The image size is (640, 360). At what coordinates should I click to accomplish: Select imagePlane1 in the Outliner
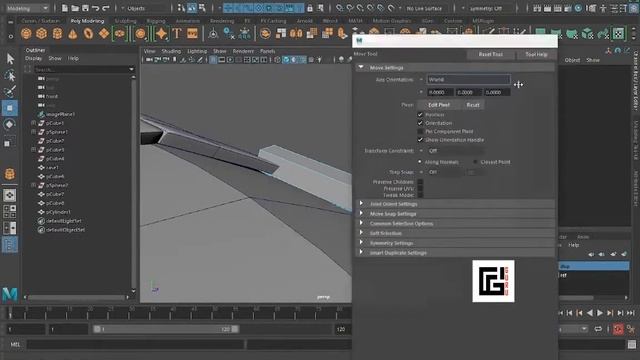(60, 114)
